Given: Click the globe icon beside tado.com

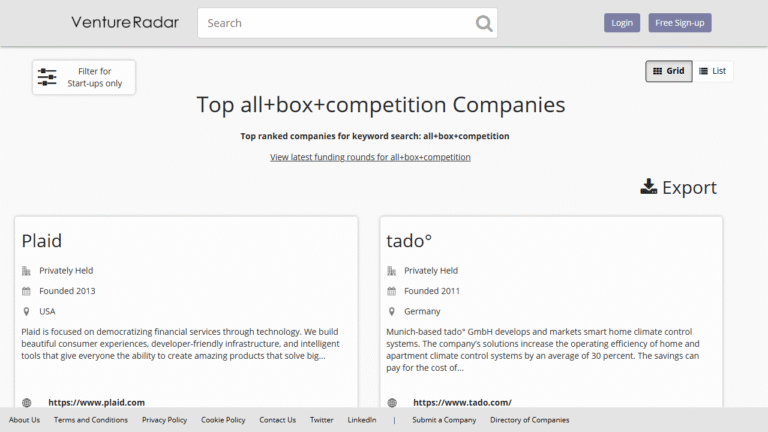Looking at the screenshot, I should point(392,402).
